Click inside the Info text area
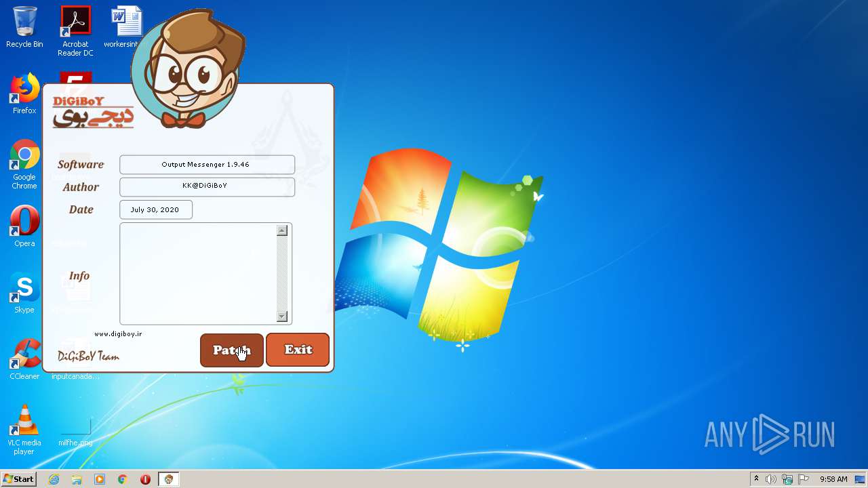 tap(198, 273)
